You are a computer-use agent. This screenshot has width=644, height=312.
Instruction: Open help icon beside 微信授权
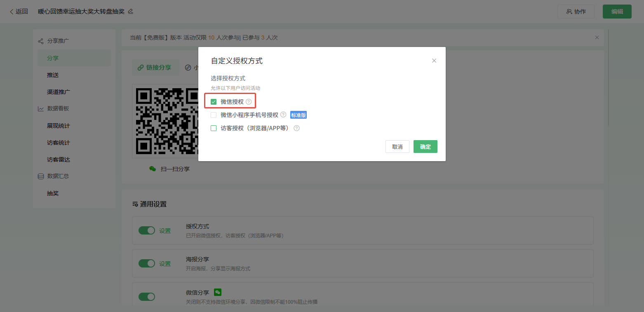click(x=249, y=102)
